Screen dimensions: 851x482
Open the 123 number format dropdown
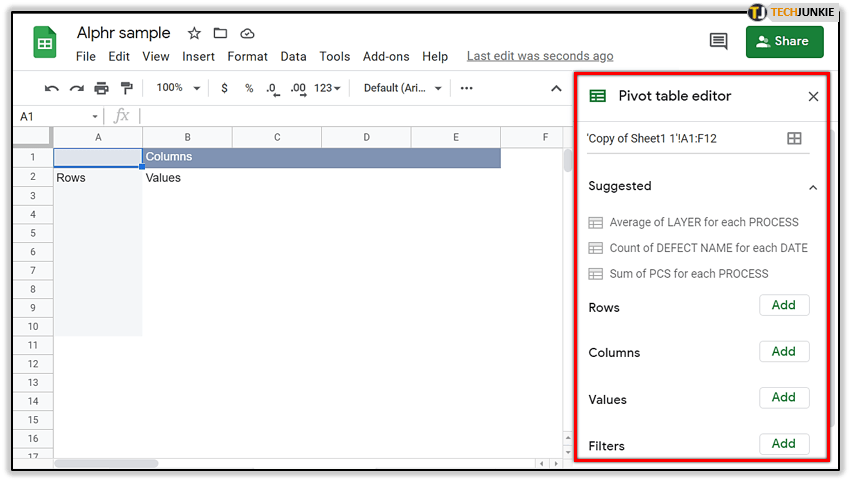click(327, 88)
